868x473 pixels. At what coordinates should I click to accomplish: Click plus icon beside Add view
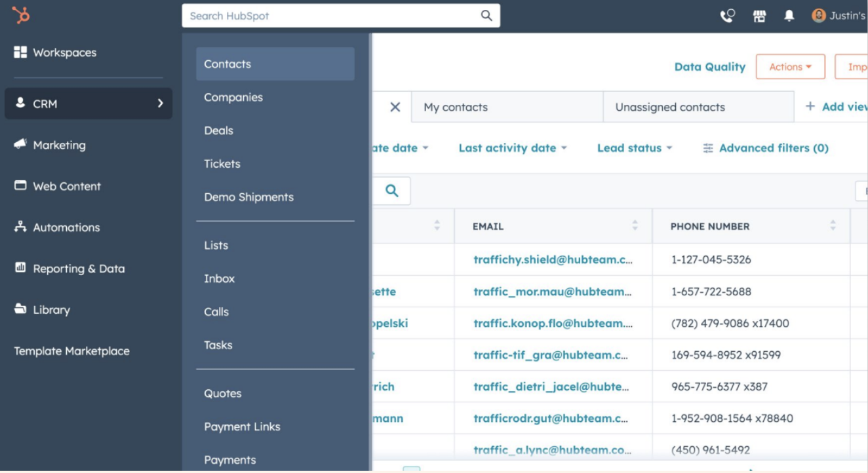(810, 106)
